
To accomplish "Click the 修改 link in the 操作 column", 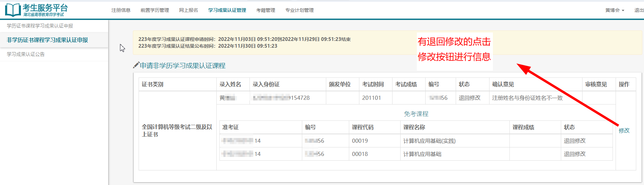I will [x=624, y=130].
